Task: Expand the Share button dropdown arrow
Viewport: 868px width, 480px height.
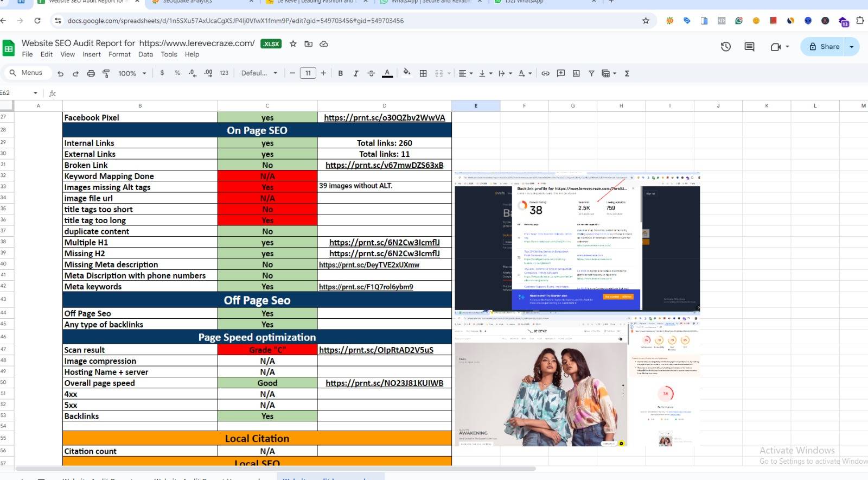Action: click(852, 47)
